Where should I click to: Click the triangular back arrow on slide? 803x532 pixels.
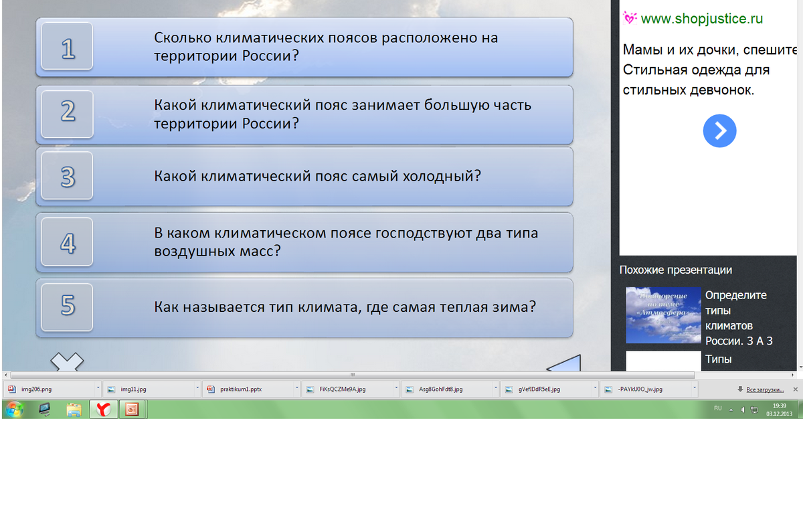563,363
